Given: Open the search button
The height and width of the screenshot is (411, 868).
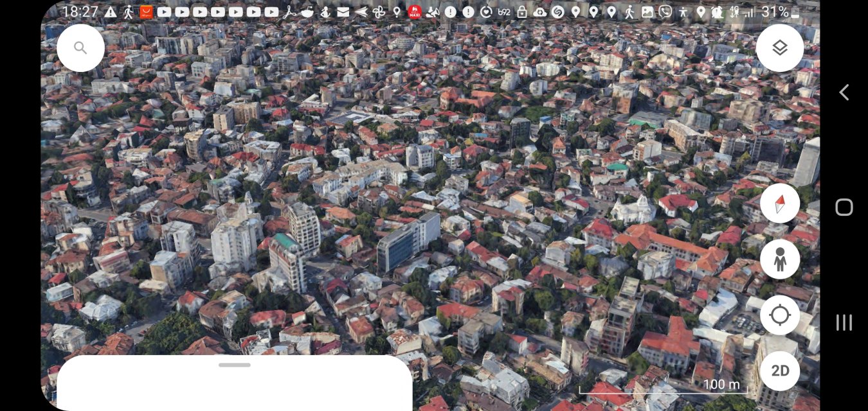Looking at the screenshot, I should click(80, 48).
